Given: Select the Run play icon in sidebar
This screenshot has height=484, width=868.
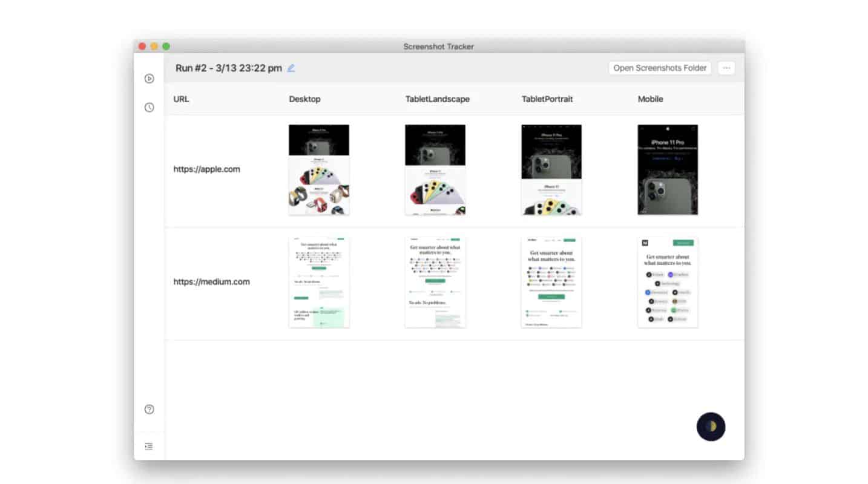Looking at the screenshot, I should point(149,78).
